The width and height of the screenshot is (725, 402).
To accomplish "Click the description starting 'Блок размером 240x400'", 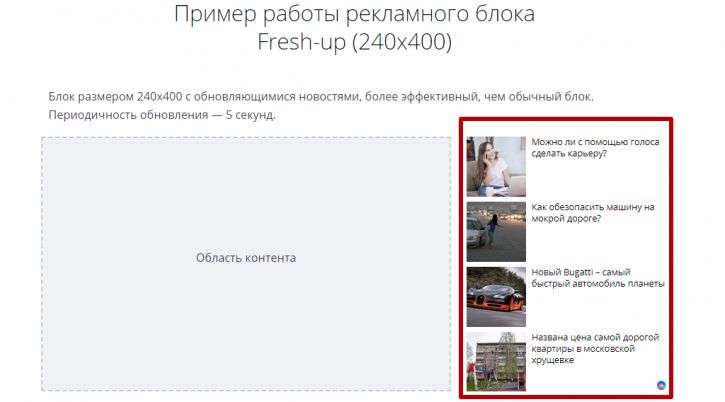I will (x=321, y=97).
